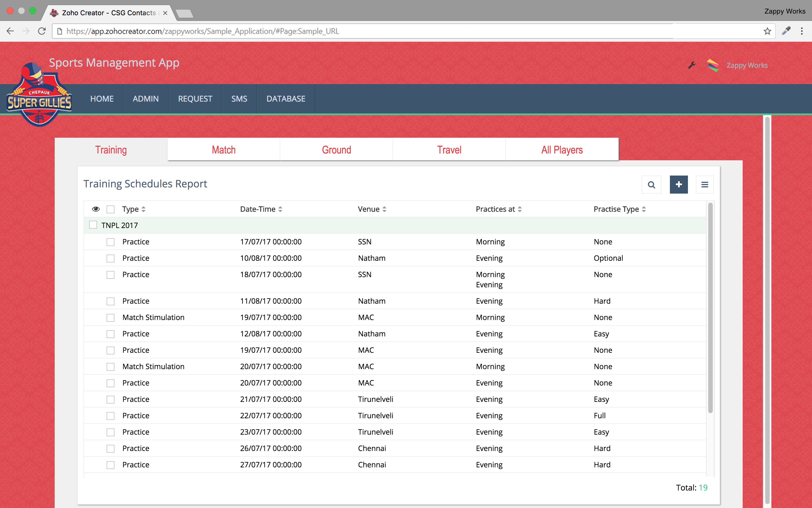Switch to the All Players tab
Screen dimensions: 812x508
pyautogui.click(x=562, y=150)
